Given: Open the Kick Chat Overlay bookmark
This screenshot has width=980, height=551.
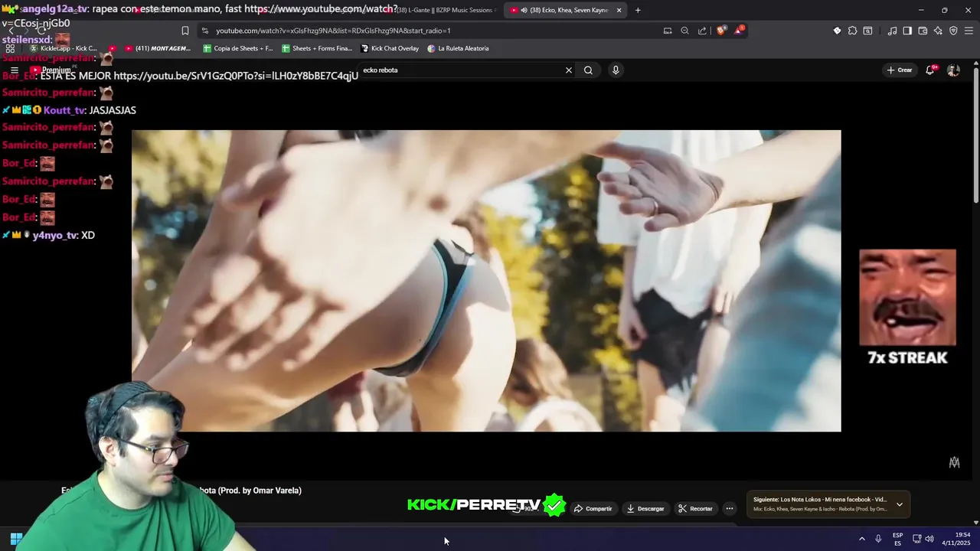Looking at the screenshot, I should (389, 48).
